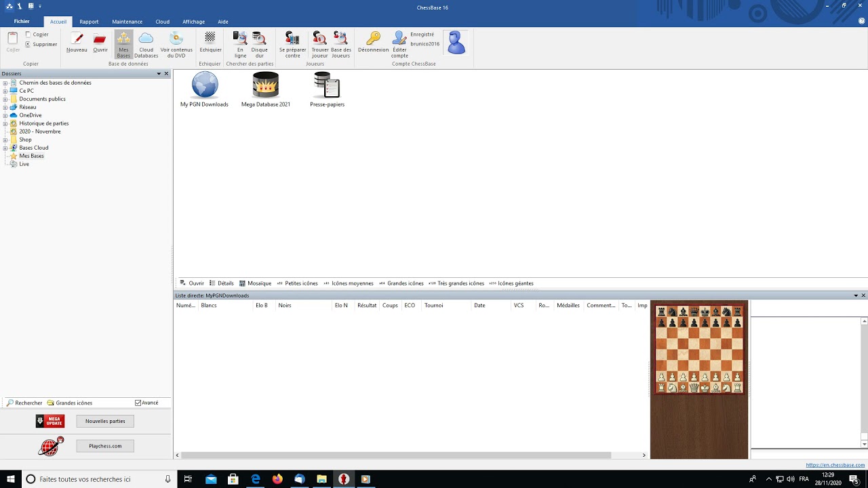Screen dimensions: 868x488
Task: Select the Mega Database 2021 icon
Action: click(x=266, y=89)
